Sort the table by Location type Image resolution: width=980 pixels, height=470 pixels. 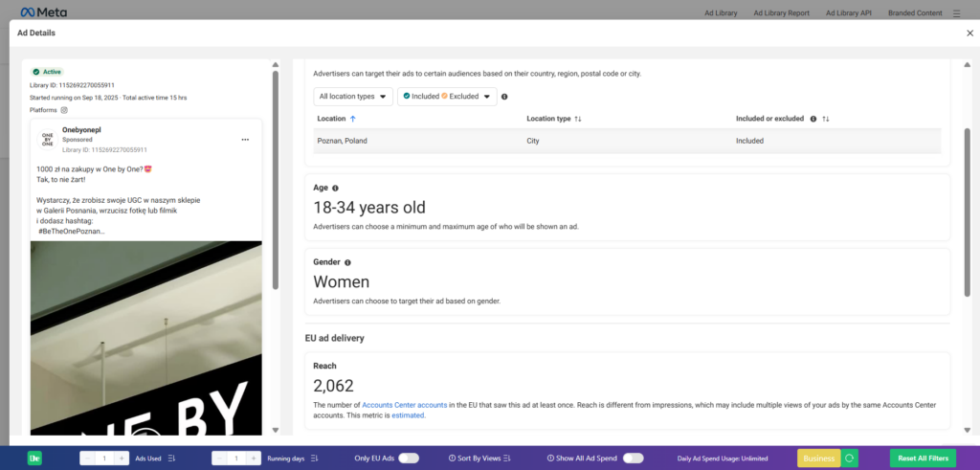coord(578,119)
